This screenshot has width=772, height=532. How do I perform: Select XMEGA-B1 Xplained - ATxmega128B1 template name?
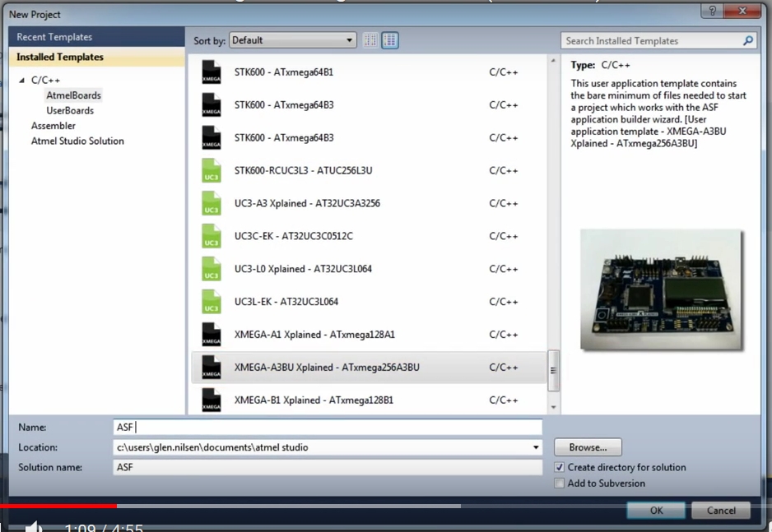click(314, 400)
